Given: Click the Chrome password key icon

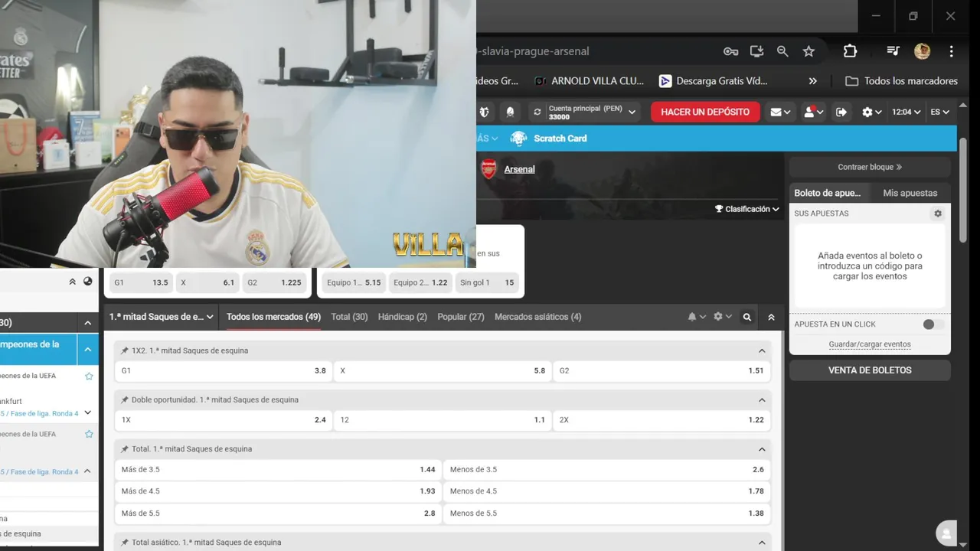Looking at the screenshot, I should pos(730,51).
